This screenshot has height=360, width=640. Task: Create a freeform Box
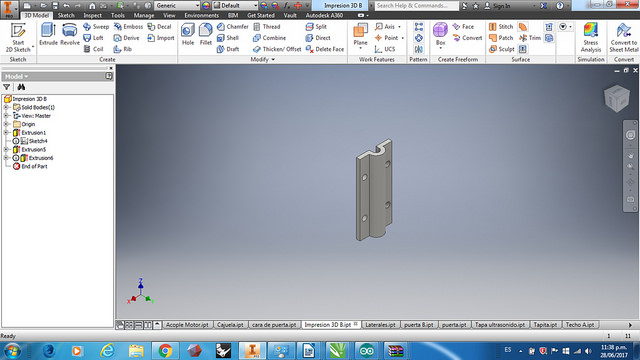pyautogui.click(x=440, y=36)
